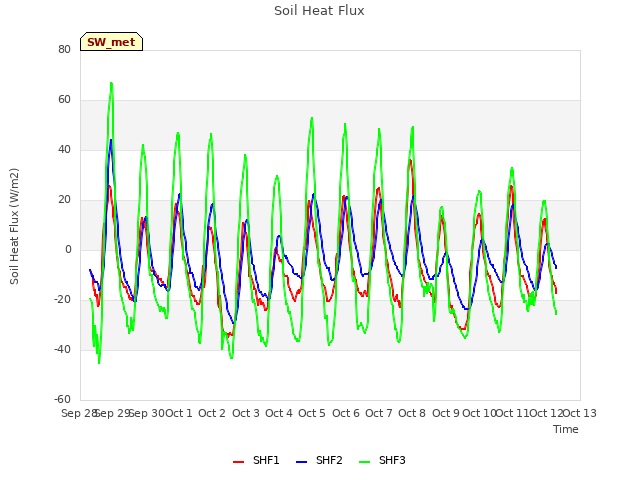Click the -40 y-axis label
This screenshot has height=480, width=640.
point(62,349)
